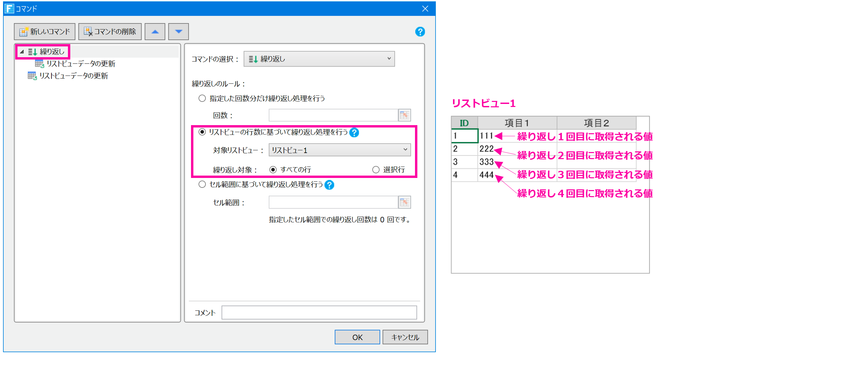Confirm with the OK button
The height and width of the screenshot is (369, 868).
point(357,337)
